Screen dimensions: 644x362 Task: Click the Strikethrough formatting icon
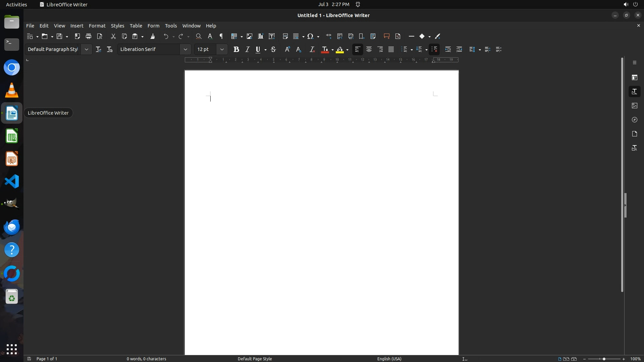pos(273,49)
